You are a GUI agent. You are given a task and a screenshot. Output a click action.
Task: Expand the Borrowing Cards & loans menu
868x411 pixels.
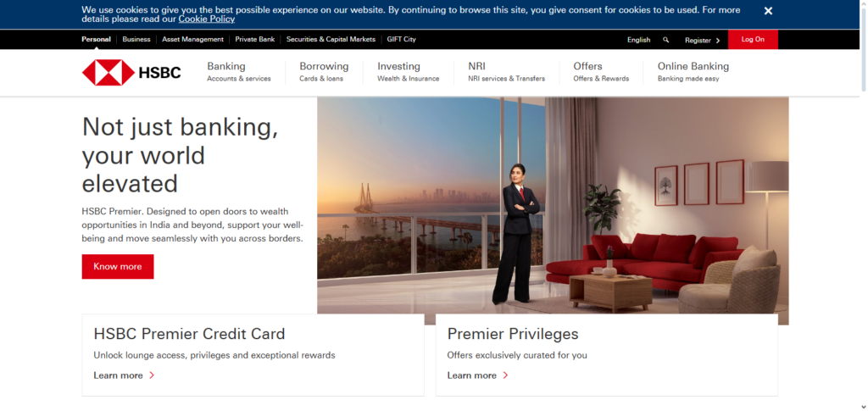point(324,72)
